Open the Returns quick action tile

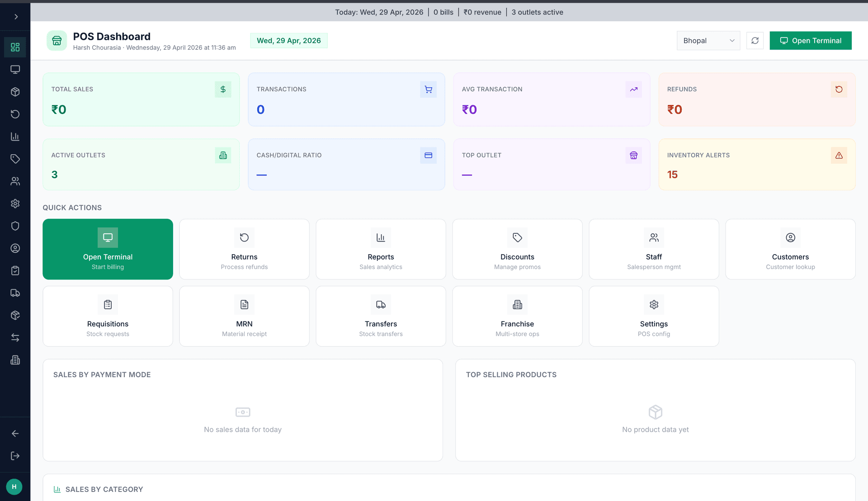[244, 249]
